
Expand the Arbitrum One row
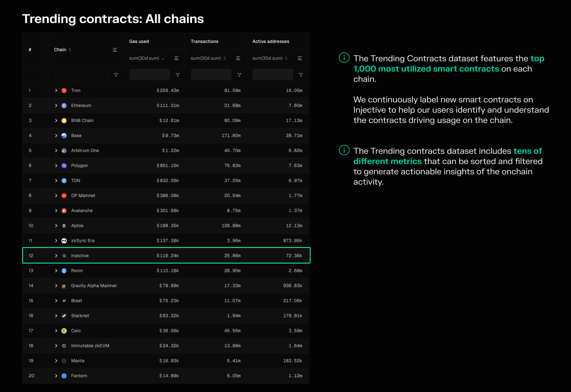tap(56, 151)
